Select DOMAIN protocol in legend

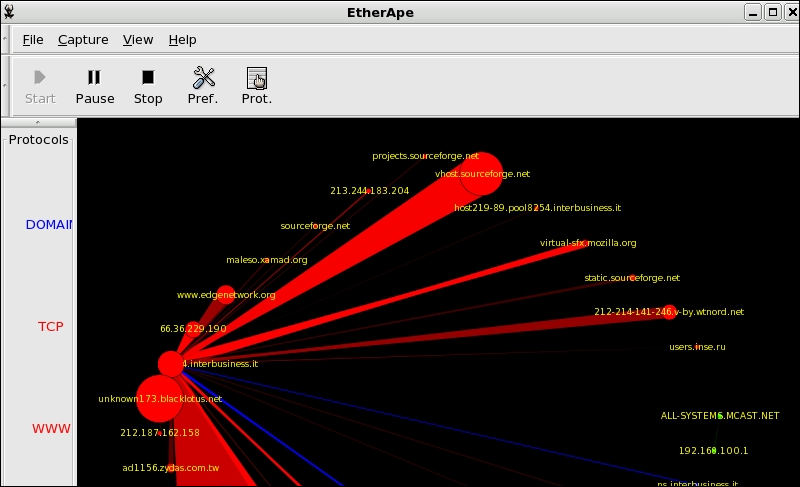click(49, 225)
